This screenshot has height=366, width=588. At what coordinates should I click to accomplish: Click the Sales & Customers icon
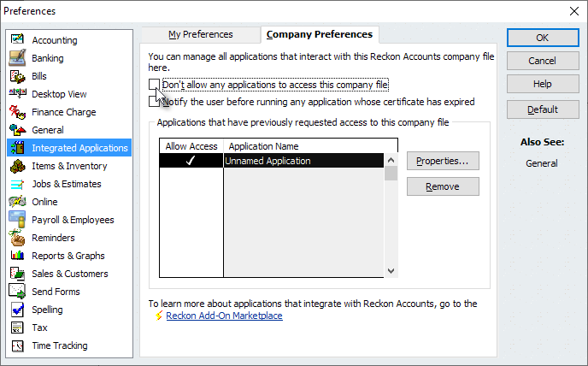pos(17,274)
